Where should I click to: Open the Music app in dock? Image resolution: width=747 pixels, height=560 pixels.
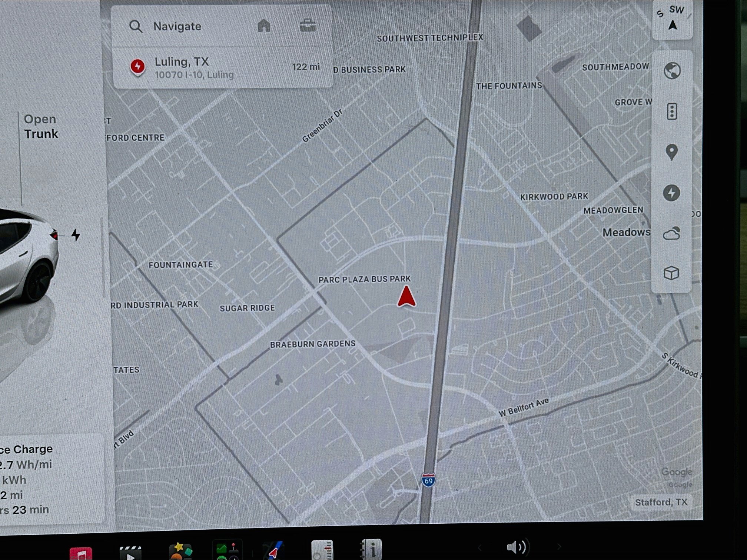[x=80, y=553]
